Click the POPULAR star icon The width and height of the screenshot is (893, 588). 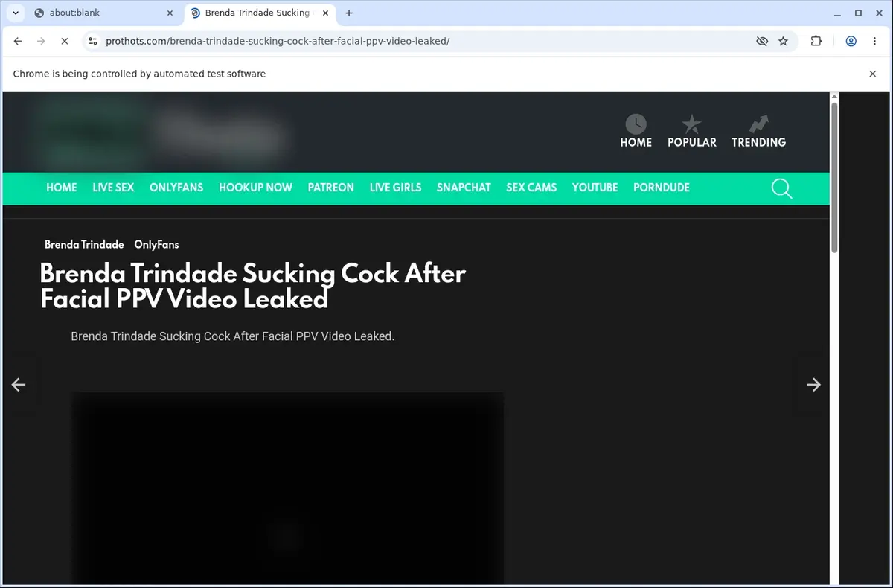tap(692, 124)
